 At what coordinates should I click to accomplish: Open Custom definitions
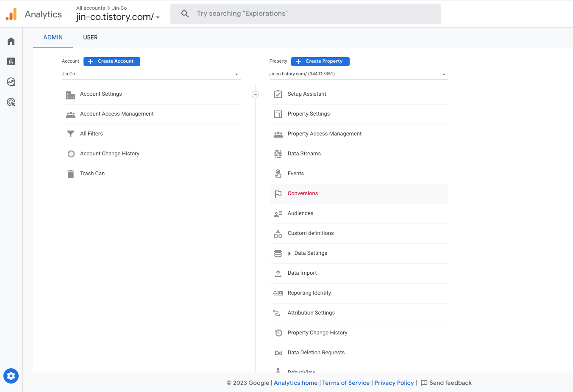359,233
